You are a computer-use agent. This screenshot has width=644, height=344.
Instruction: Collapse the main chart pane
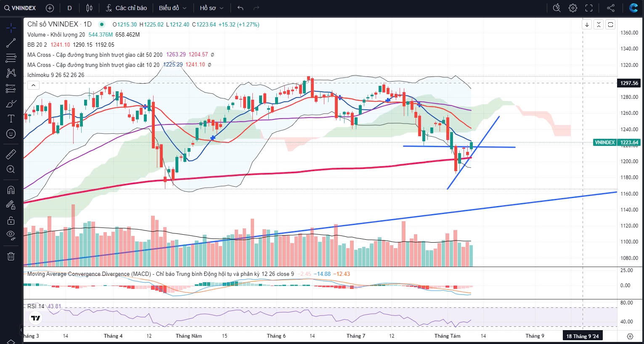[599, 24]
